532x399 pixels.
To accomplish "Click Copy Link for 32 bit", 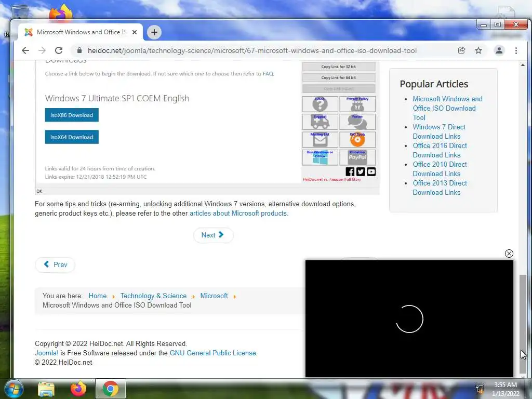I will [339, 67].
